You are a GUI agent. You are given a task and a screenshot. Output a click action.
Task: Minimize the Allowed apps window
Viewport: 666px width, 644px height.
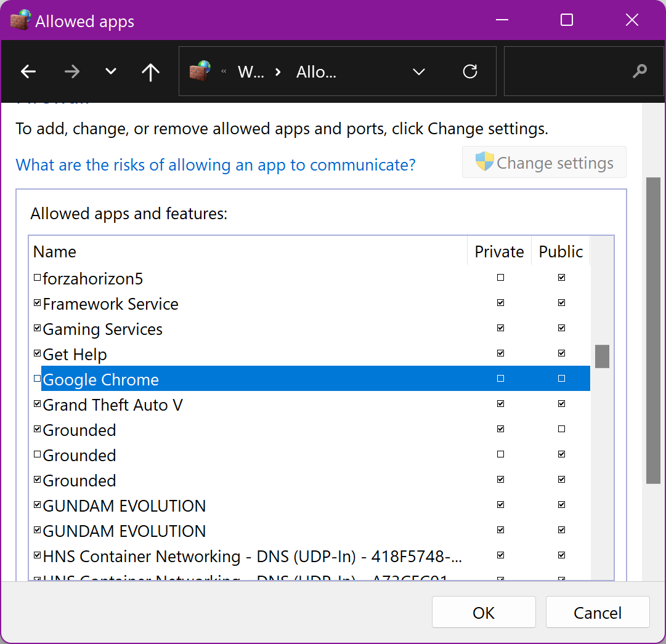click(502, 20)
